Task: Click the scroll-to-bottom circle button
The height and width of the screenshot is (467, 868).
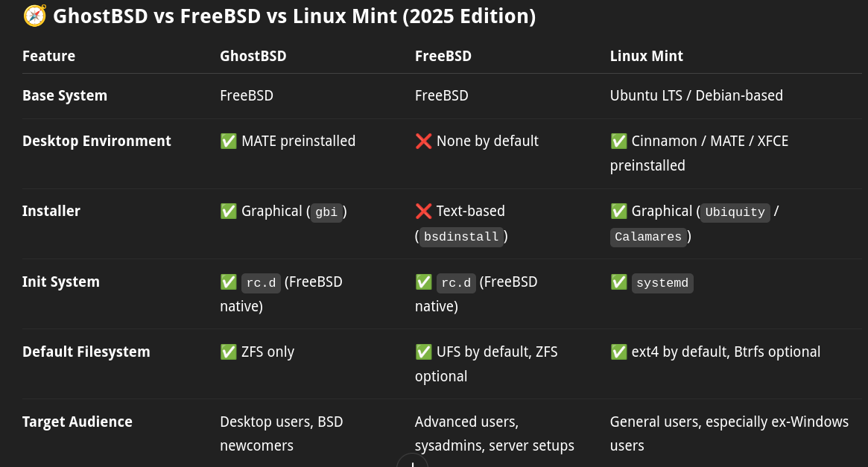Action: coord(413,462)
